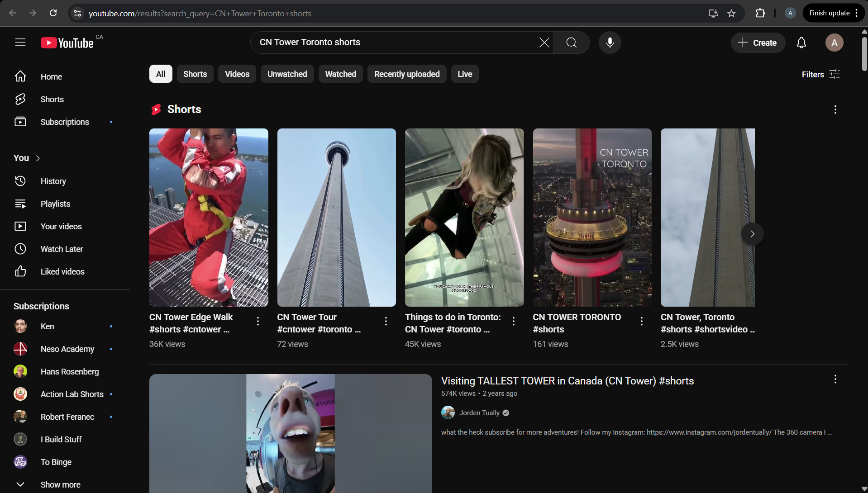Click the browser Forward arrow
Viewport: 868px width, 493px height.
[x=33, y=13]
